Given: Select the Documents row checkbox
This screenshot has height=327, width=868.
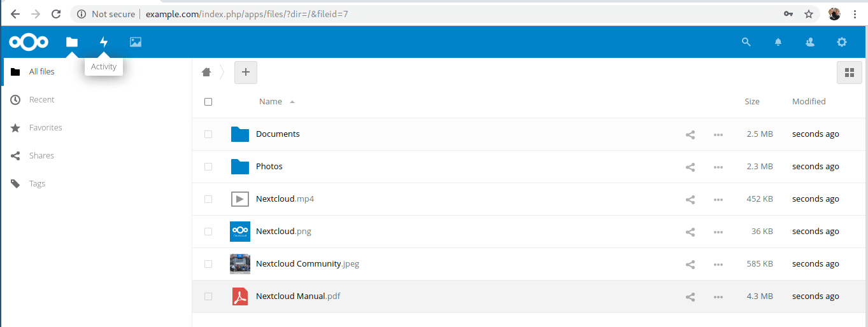Looking at the screenshot, I should (208, 134).
